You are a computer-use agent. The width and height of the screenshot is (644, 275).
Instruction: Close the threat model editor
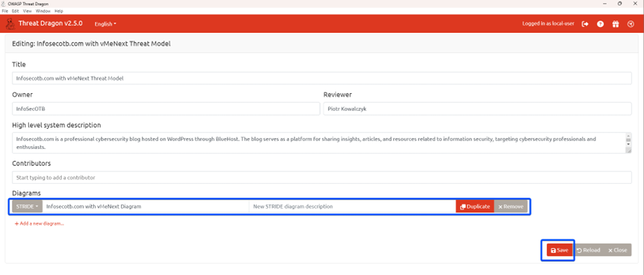(617, 250)
